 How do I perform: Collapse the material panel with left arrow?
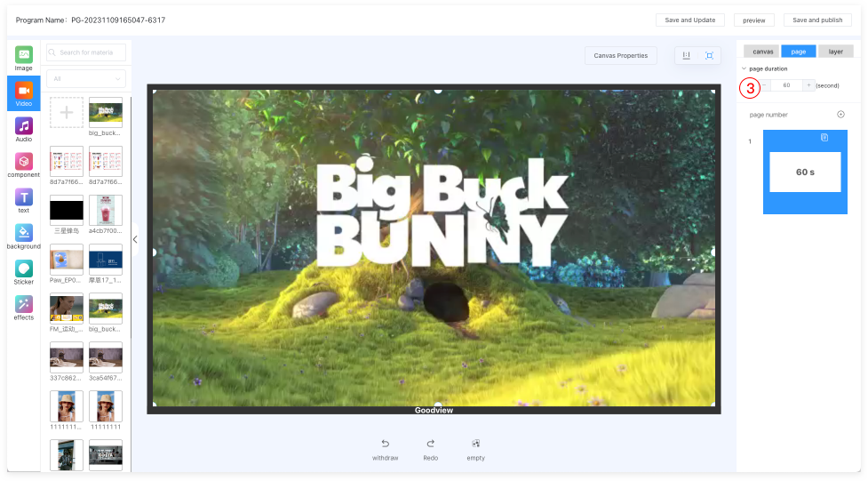135,239
